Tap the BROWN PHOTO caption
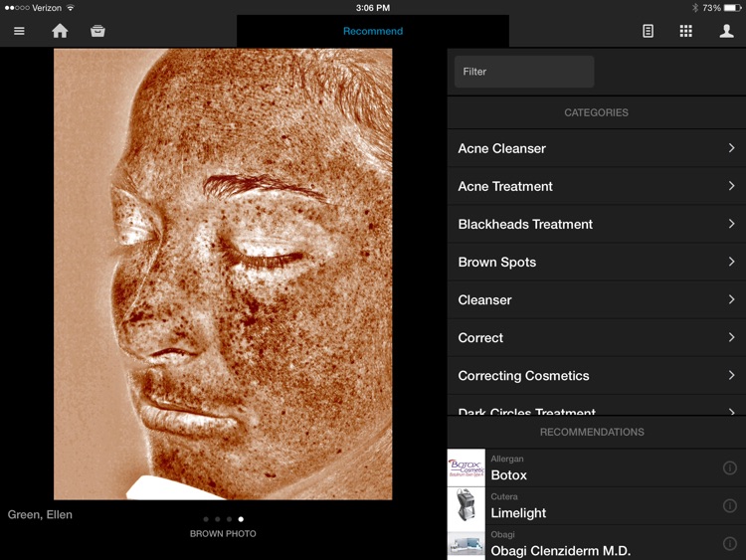Viewport: 746px width, 560px height. [223, 534]
